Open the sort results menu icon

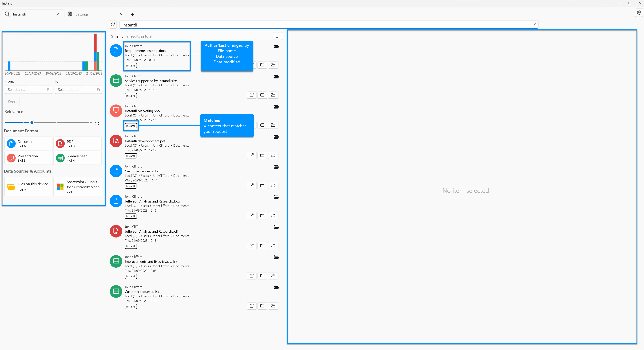click(278, 36)
